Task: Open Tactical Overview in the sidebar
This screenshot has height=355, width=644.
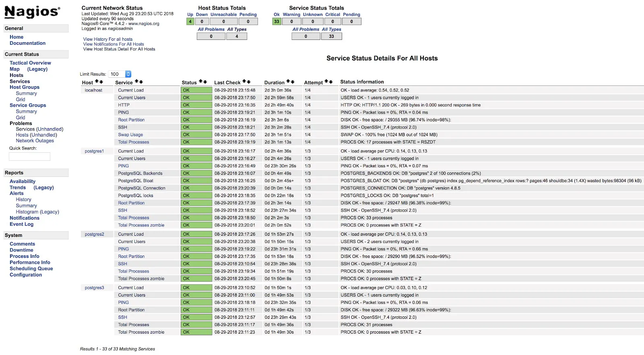Action: pyautogui.click(x=30, y=63)
